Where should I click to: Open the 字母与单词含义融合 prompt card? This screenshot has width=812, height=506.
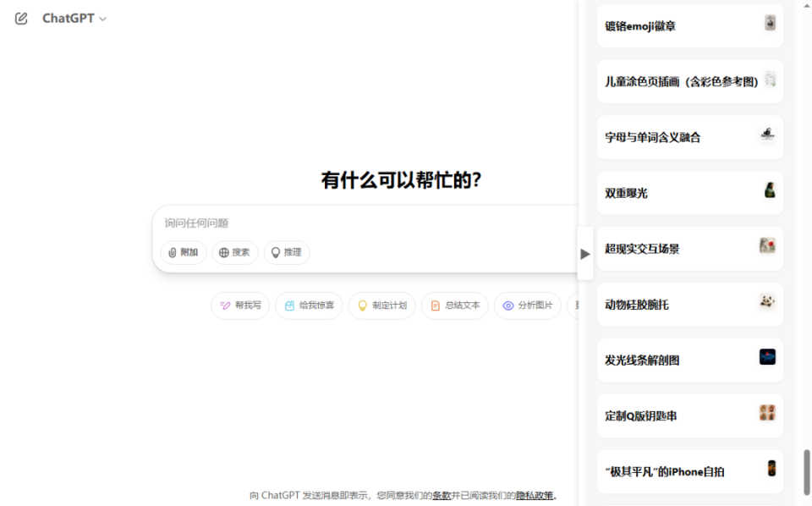(690, 137)
